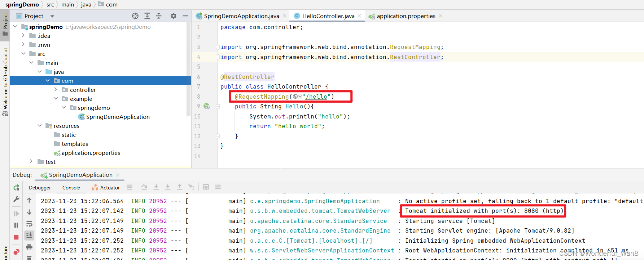The height and width of the screenshot is (260, 644).
Task: Collapse example package
Action: tap(56, 99)
